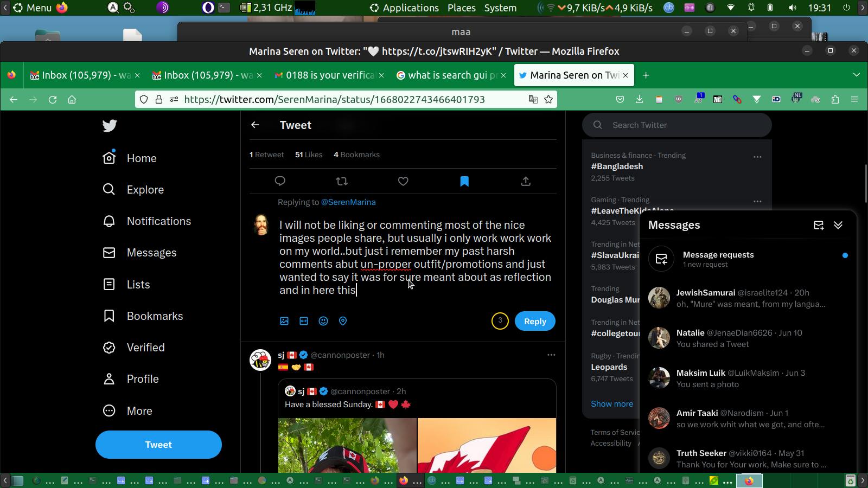Viewport: 868px width, 488px height.
Task: Go to the Firefox home page
Action: [72, 99]
